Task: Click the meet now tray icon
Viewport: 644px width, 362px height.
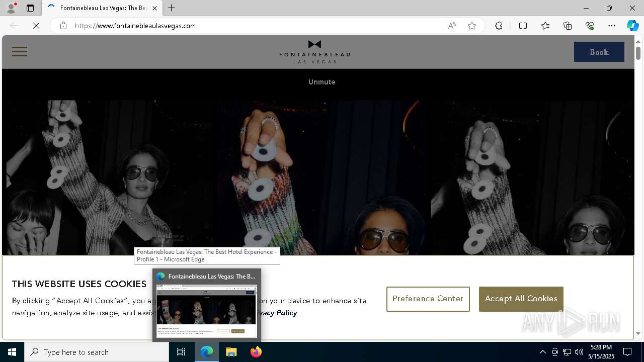Action: 555,352
